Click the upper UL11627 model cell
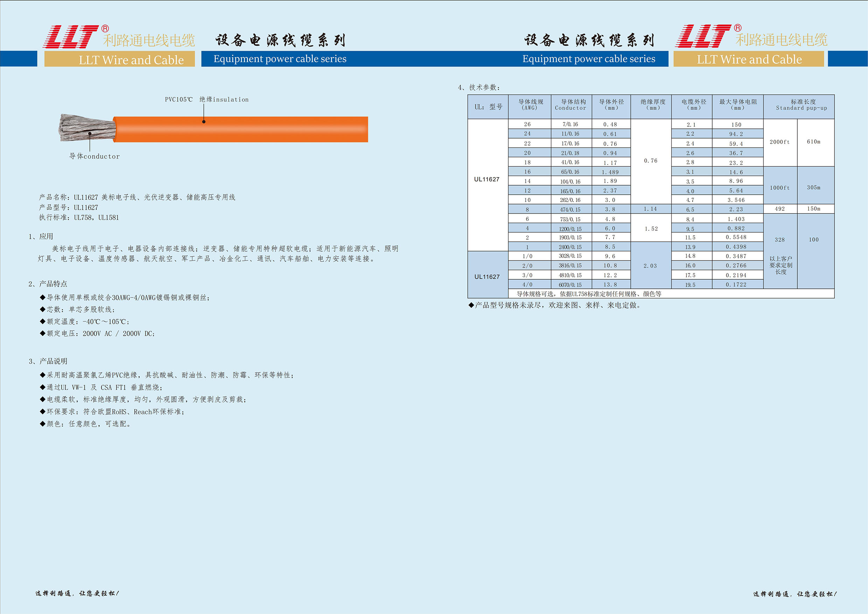Viewport: 868px width, 614px height. click(x=486, y=179)
